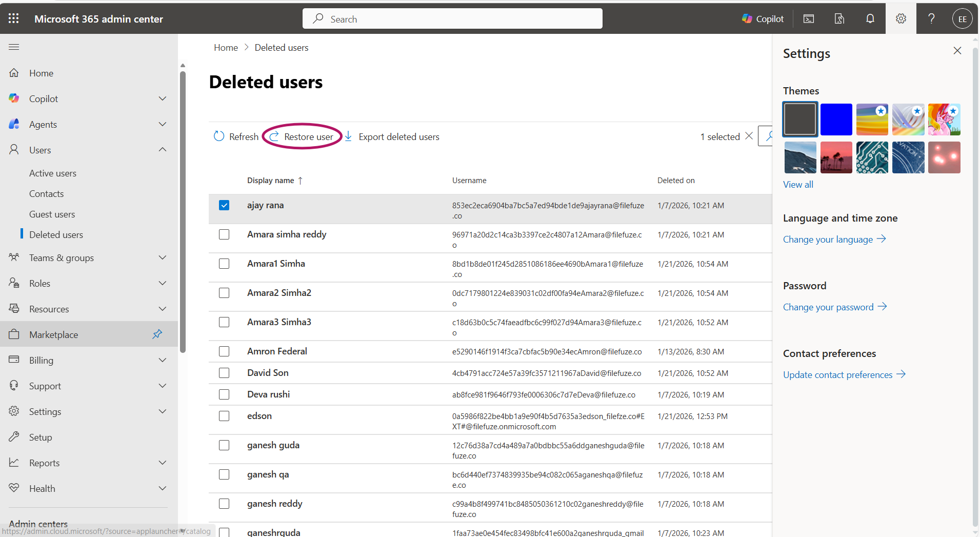Collapse the navigation with the hamburger icon
This screenshot has width=980, height=537.
[x=13, y=47]
